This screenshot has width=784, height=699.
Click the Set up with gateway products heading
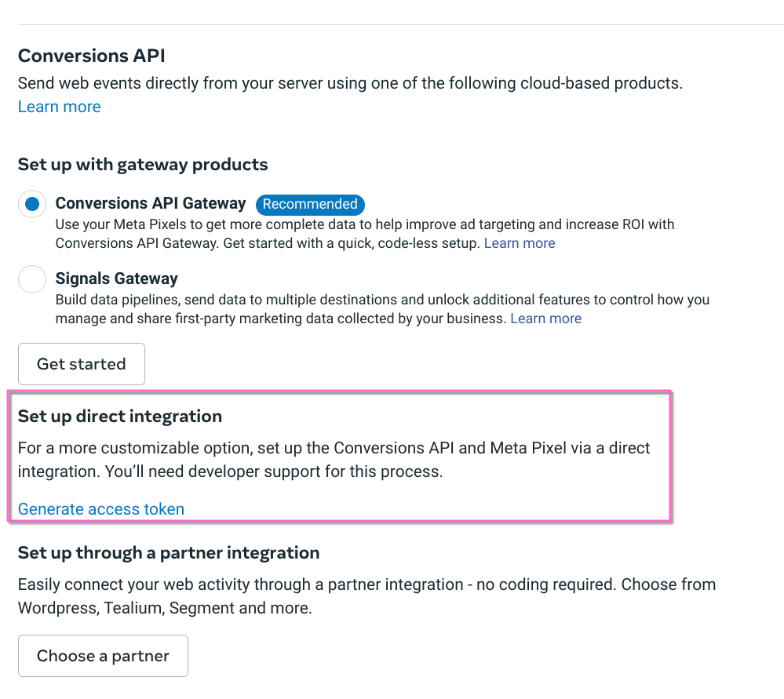pos(143,165)
